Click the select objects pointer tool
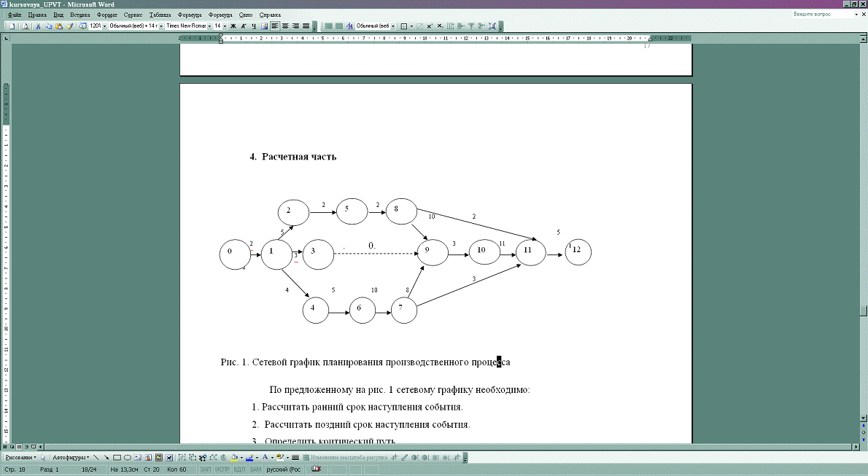868x476 pixels. coord(43,458)
